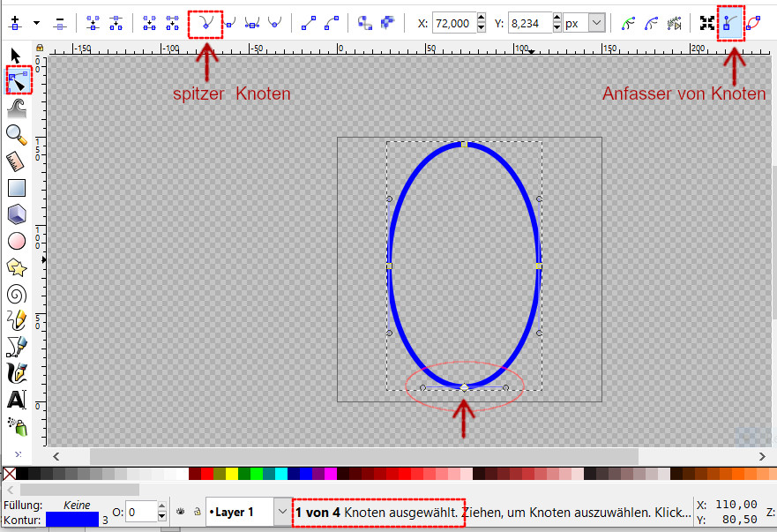This screenshot has height=532, width=777.
Task: Make selected segments curves
Action: point(332,23)
